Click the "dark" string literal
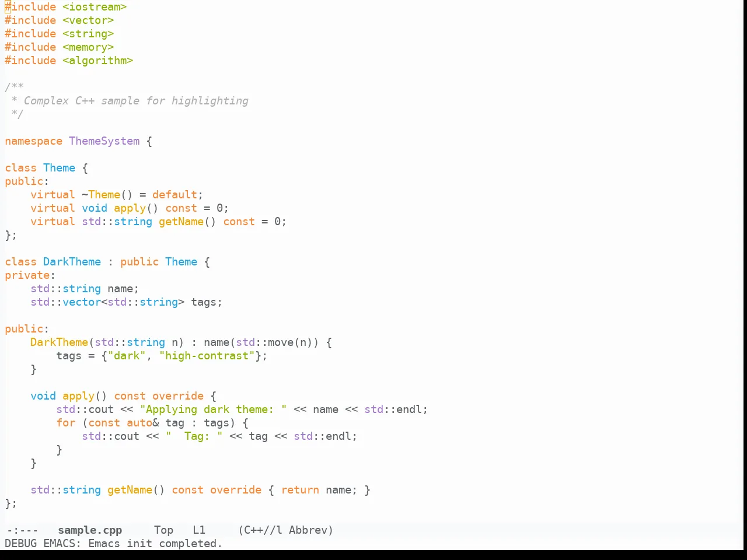 click(127, 356)
